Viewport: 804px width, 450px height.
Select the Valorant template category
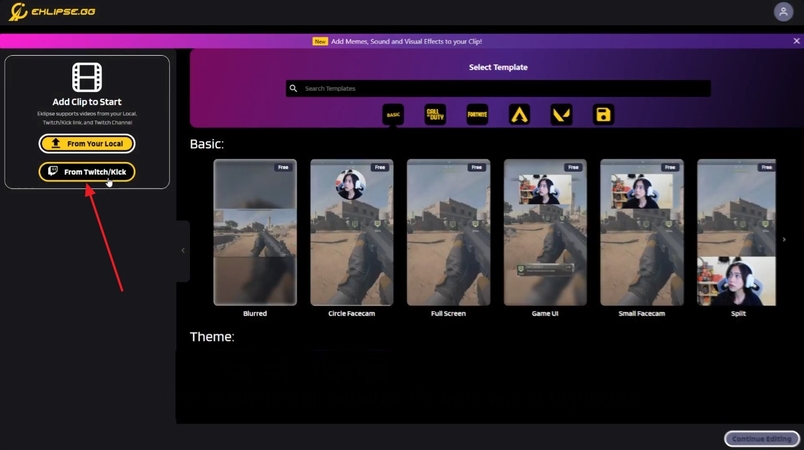(x=561, y=114)
